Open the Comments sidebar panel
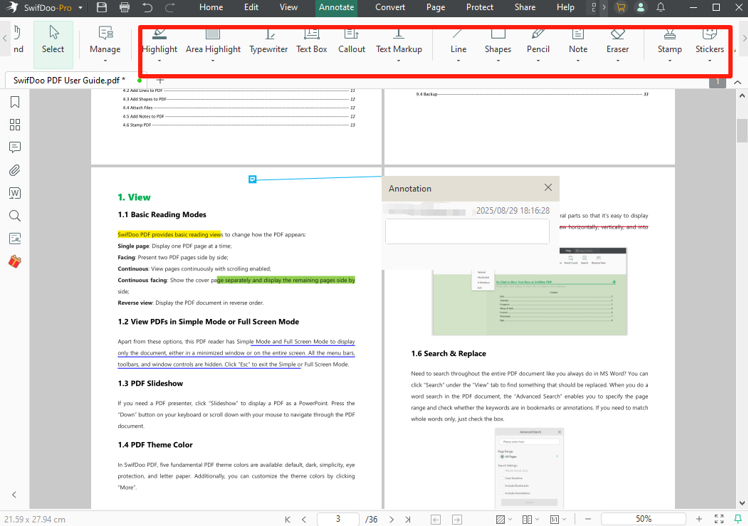This screenshot has width=748, height=526. [15, 147]
